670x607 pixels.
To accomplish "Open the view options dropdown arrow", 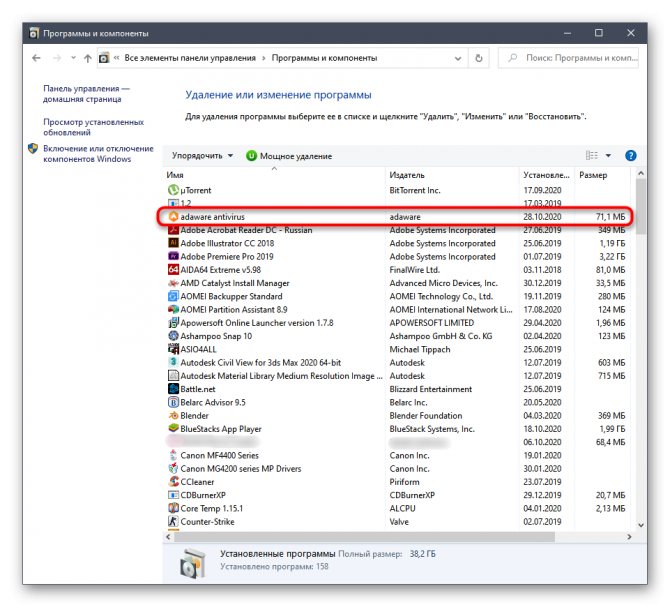I will coord(608,155).
